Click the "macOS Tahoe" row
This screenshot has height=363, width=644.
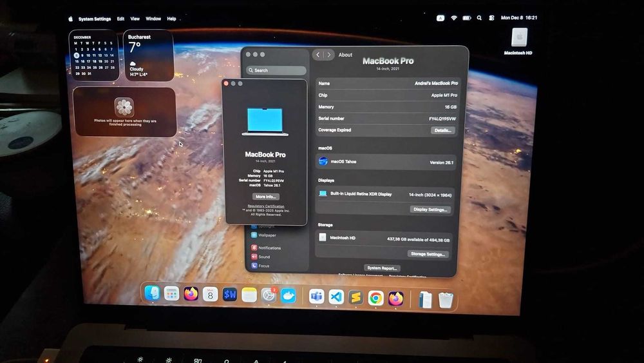(x=385, y=162)
